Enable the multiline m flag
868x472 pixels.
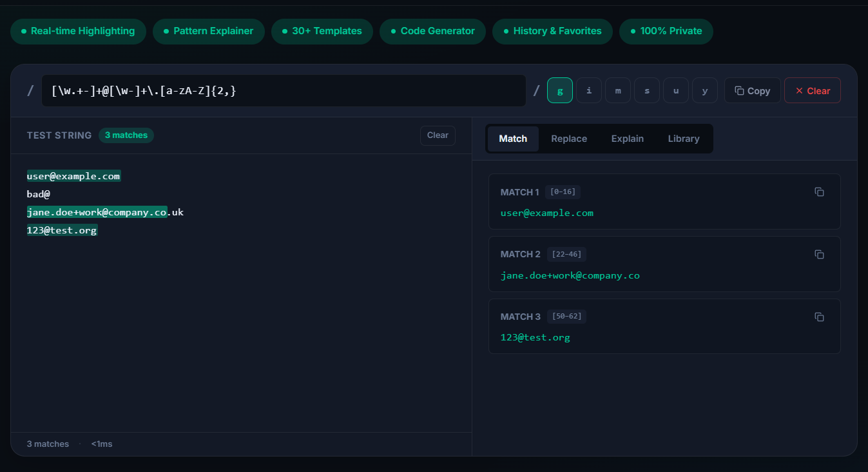point(617,90)
